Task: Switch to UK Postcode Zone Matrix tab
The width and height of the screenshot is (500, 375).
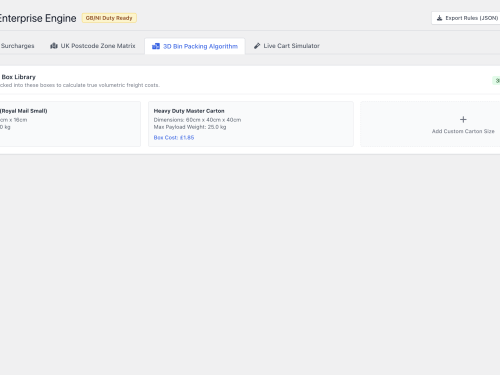Action: [93, 46]
